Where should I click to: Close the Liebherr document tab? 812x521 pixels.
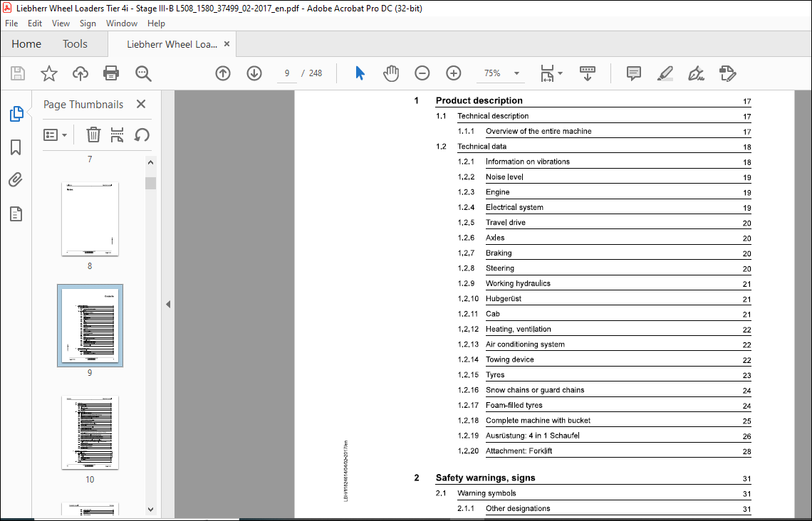coord(227,44)
